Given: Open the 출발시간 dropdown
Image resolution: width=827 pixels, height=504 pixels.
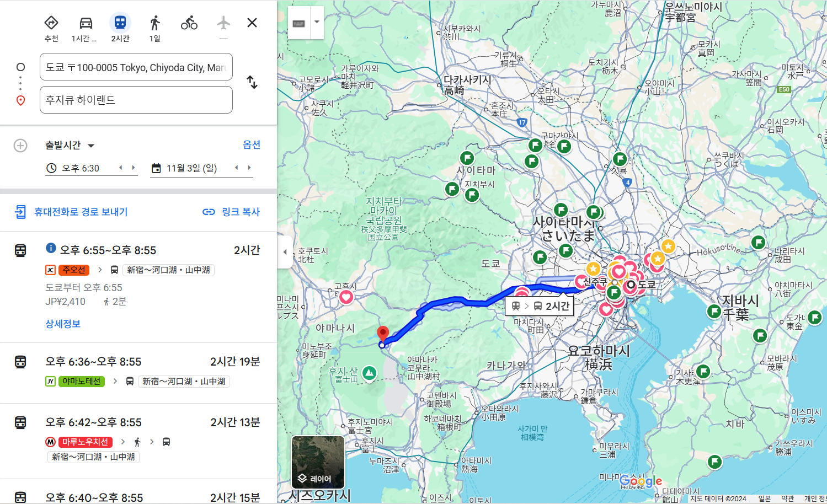Looking at the screenshot, I should pos(70,146).
